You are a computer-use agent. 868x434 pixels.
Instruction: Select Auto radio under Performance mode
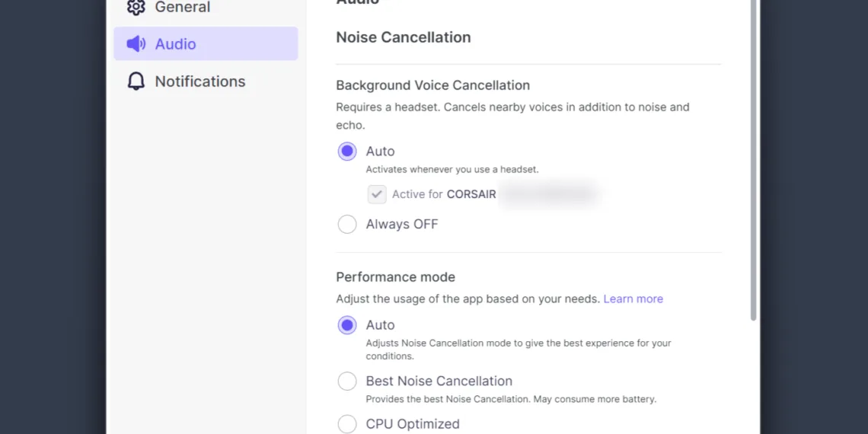pos(347,325)
